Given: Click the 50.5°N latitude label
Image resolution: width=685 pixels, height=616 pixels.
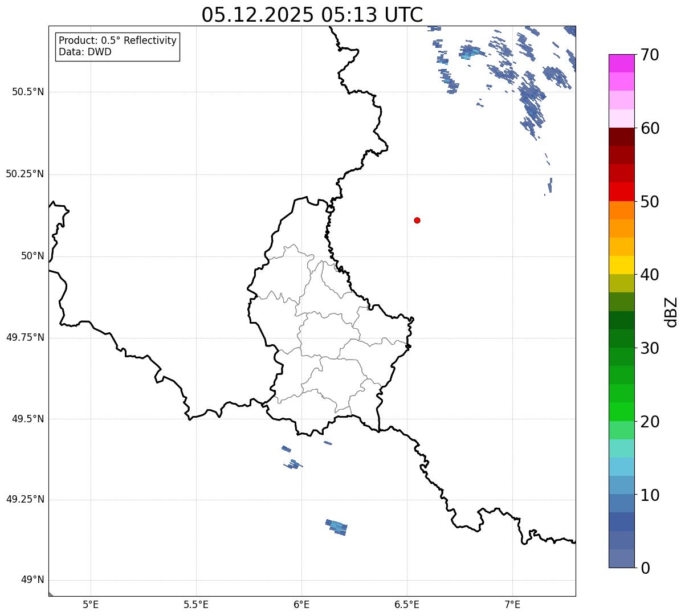Looking at the screenshot, I should point(28,92).
